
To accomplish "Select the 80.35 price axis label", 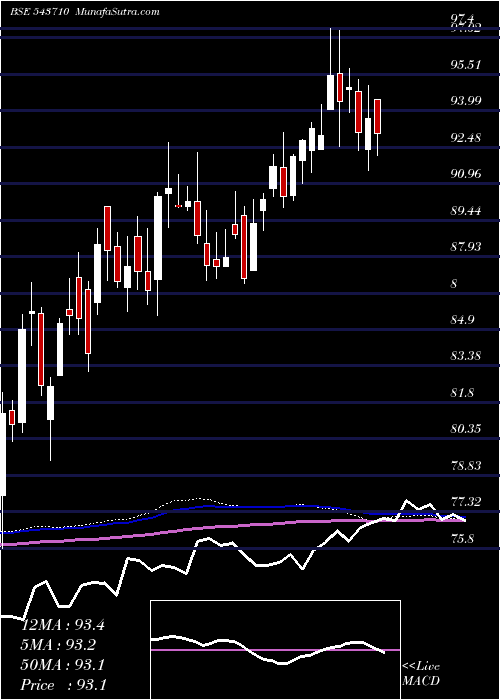I will click(466, 429).
